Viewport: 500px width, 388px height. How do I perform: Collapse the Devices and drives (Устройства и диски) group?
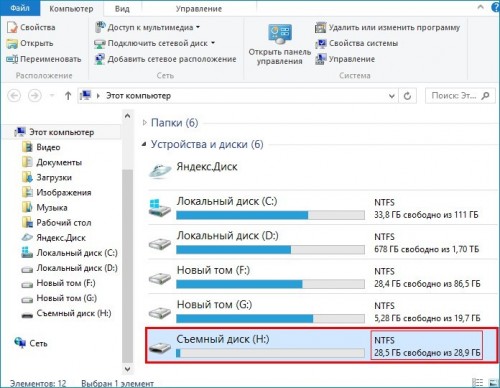pyautogui.click(x=144, y=144)
